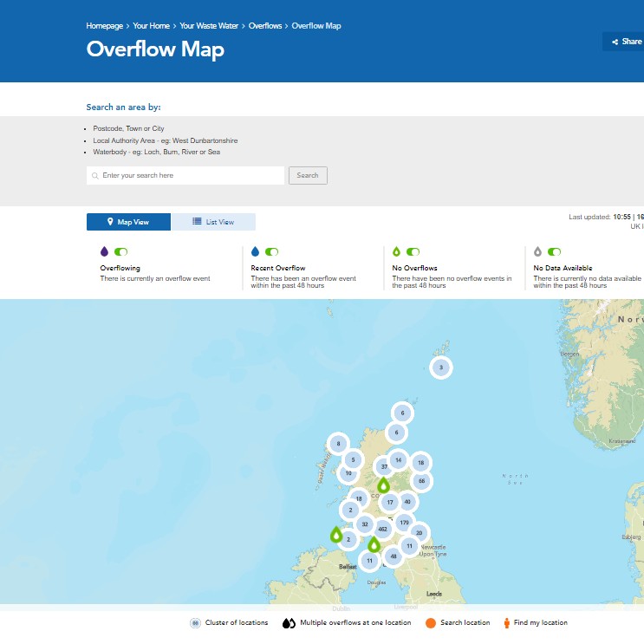Click the Search button

(x=308, y=175)
